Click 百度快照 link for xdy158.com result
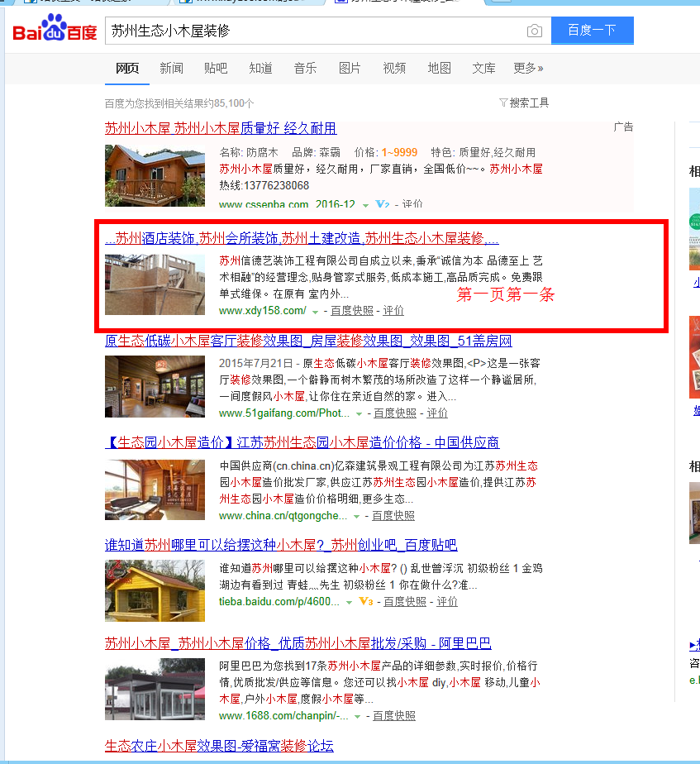The height and width of the screenshot is (764, 700). pyautogui.click(x=352, y=311)
